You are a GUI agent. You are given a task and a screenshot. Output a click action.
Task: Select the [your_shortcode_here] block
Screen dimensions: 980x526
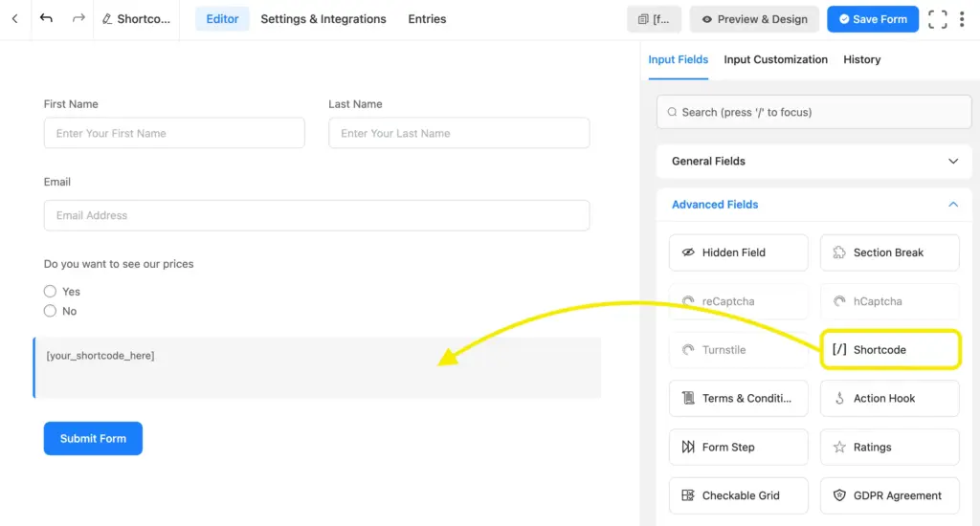tap(317, 367)
